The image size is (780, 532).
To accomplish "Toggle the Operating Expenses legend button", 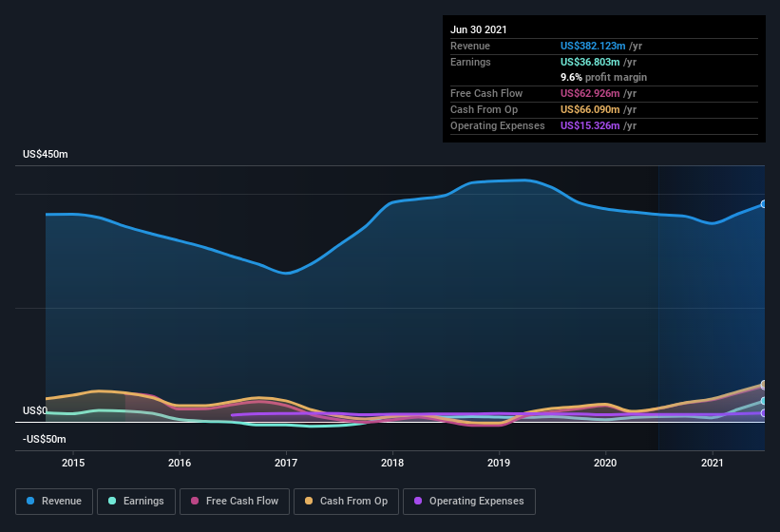I will 469,502.
